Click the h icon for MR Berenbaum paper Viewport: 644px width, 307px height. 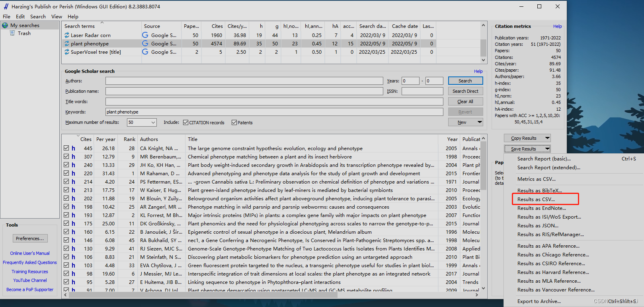[x=73, y=156]
